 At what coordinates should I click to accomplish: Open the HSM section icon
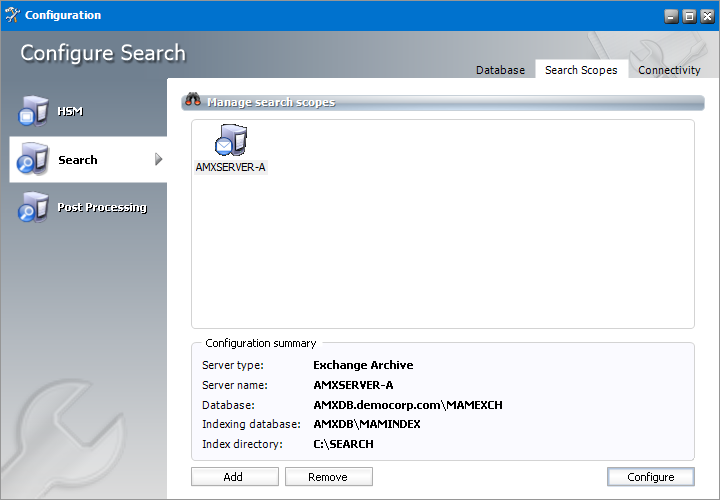33,111
